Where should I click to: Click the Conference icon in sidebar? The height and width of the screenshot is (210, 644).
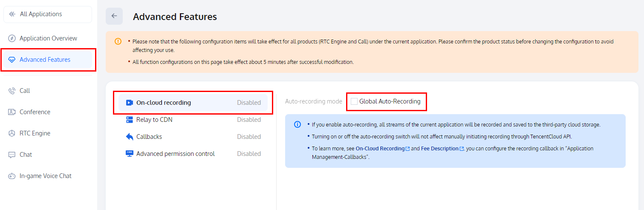click(12, 112)
